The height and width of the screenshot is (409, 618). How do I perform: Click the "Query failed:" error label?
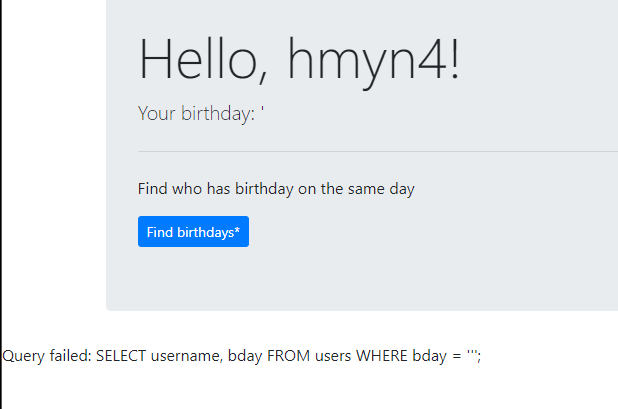click(47, 356)
